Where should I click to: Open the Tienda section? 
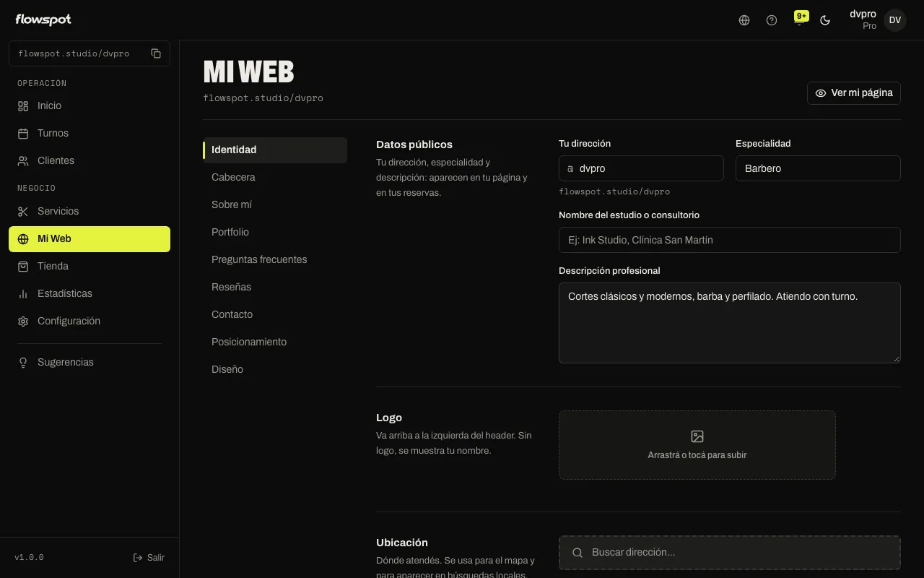(90, 266)
